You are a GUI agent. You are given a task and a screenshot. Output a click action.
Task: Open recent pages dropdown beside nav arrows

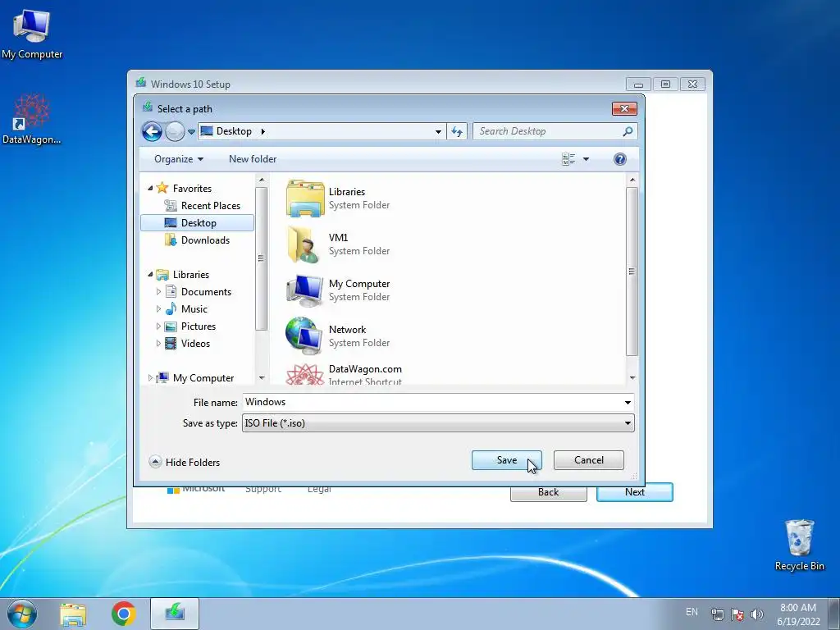191,132
